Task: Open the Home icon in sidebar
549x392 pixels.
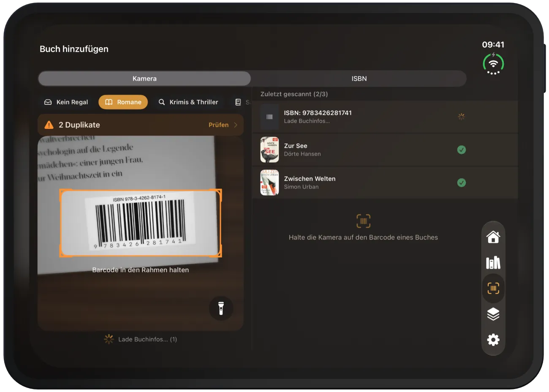Action: coord(493,237)
